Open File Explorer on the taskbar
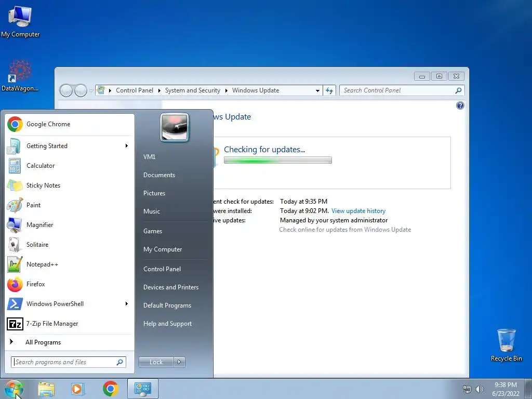Screen dimensions: 532x399 click(46, 389)
